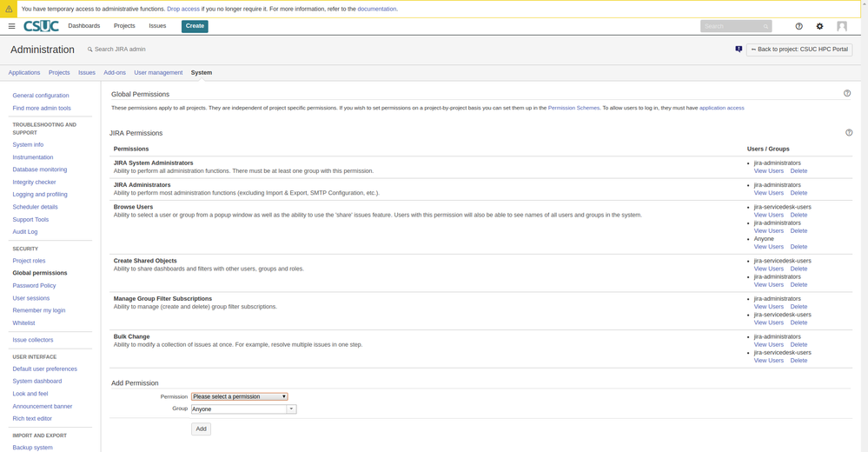Open Scheduler details in sidebar
The height and width of the screenshot is (452, 868).
(36, 207)
